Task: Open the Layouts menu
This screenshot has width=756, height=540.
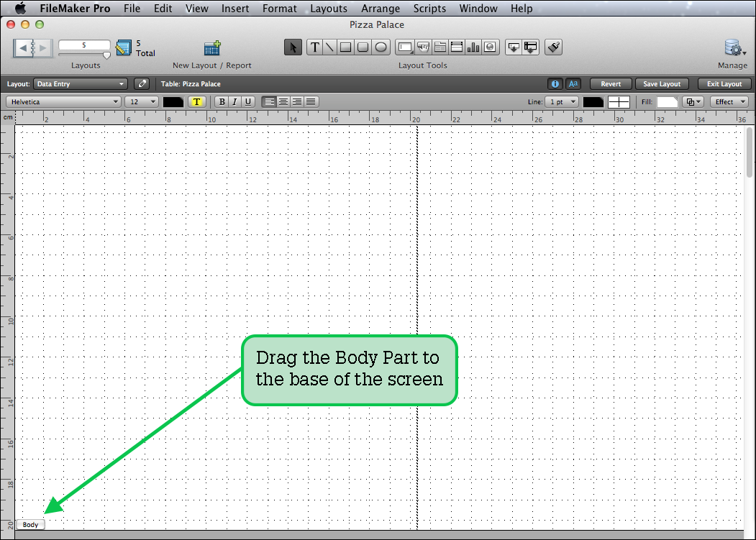Action: tap(329, 8)
